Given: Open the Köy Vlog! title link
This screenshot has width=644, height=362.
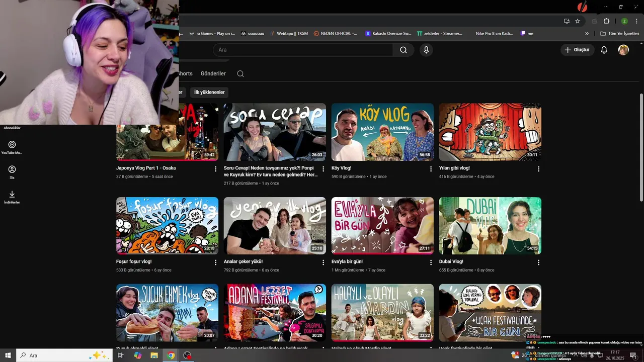Looking at the screenshot, I should 342,168.
